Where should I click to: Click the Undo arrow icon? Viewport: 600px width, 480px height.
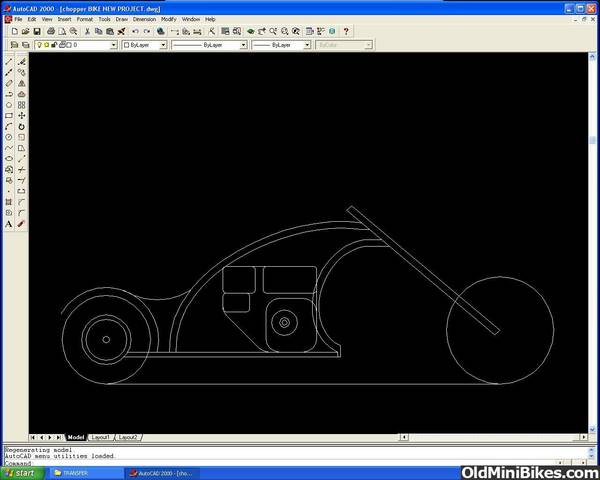[135, 31]
